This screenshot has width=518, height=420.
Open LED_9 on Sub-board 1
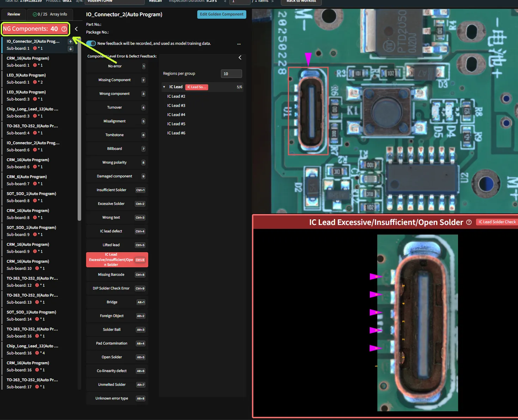(x=39, y=79)
